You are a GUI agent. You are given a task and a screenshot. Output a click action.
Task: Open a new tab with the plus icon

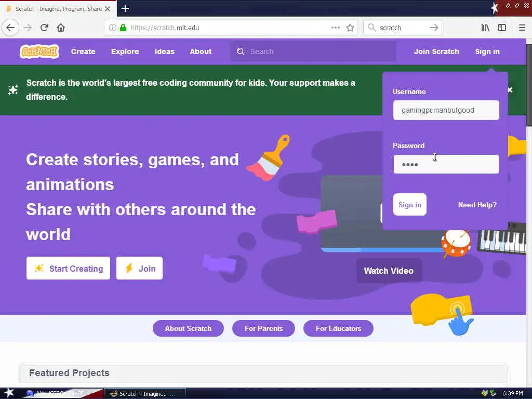125,8
